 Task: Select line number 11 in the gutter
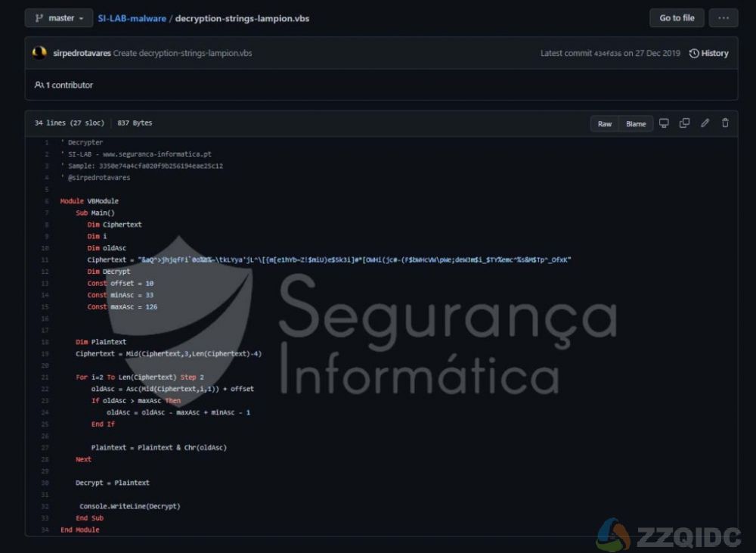click(45, 259)
